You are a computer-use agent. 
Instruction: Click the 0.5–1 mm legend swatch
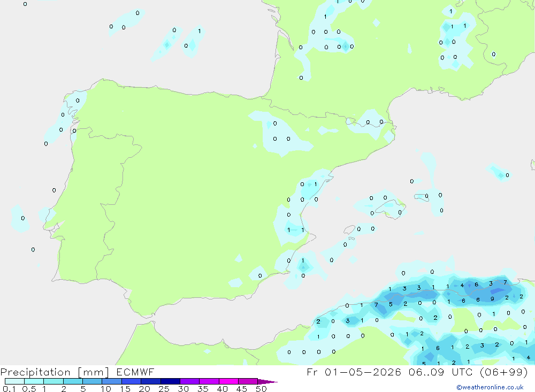tap(34, 381)
